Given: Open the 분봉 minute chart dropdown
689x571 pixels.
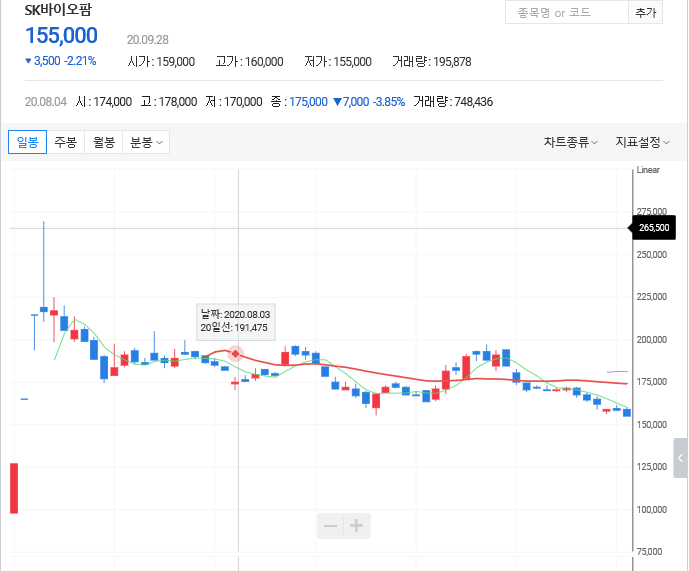Looking at the screenshot, I should coord(146,142).
